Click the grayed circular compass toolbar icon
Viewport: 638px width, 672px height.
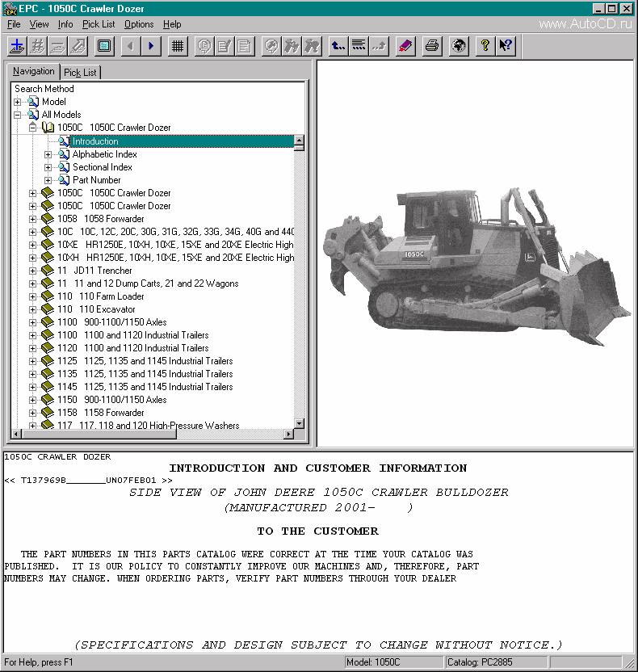(271, 46)
